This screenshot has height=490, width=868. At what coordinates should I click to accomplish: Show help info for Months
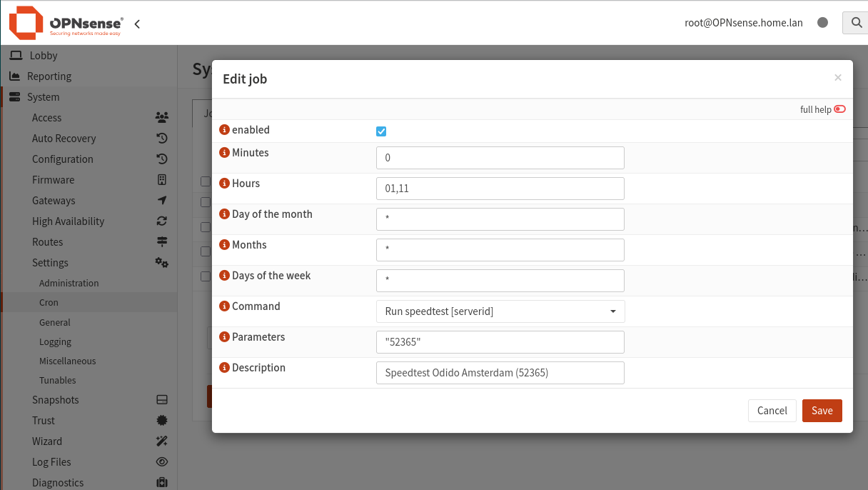[224, 245]
